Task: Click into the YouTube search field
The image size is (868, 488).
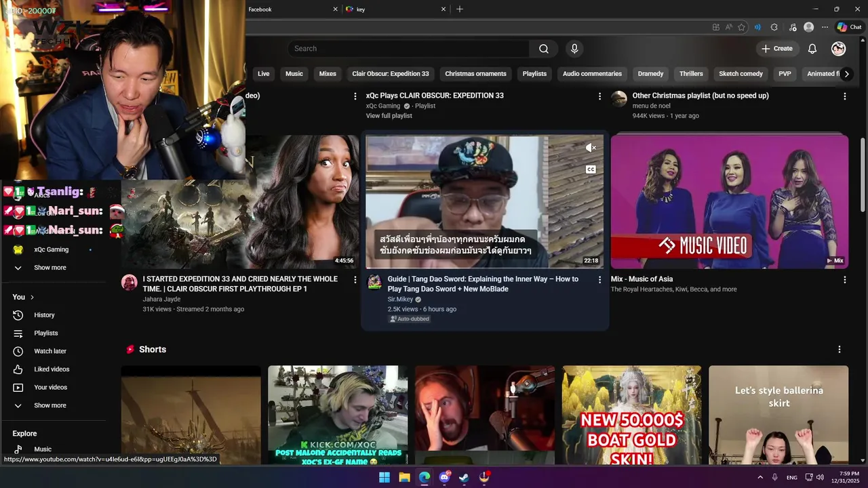Action: [x=408, y=49]
